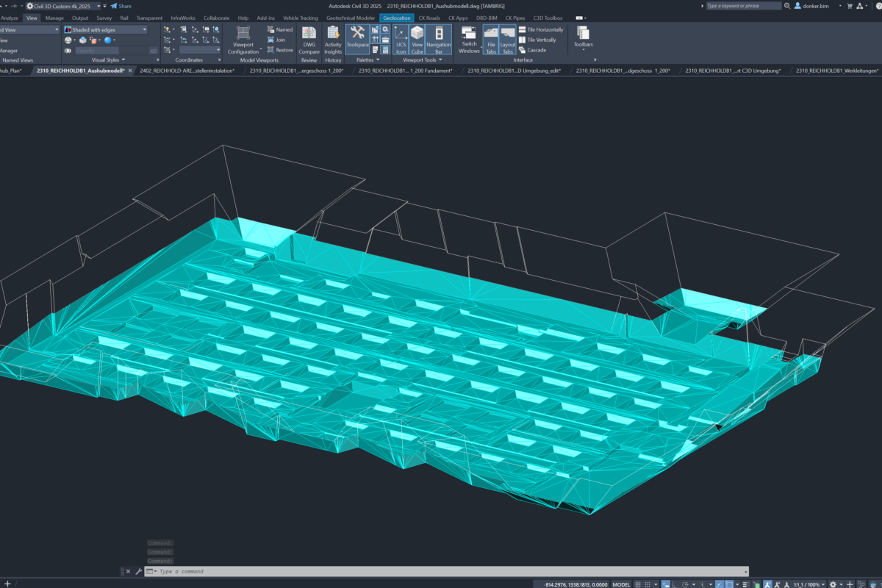Click the search magnifier icon
This screenshot has height=588, width=882.
787,6
